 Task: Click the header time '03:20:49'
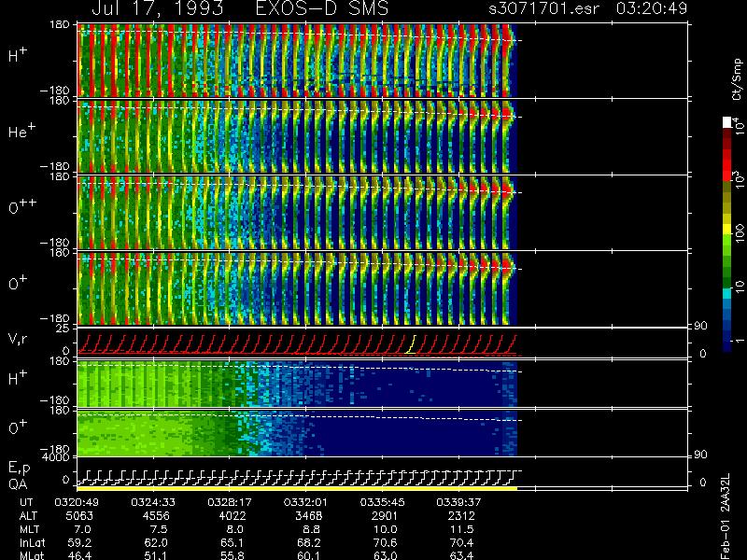point(652,8)
